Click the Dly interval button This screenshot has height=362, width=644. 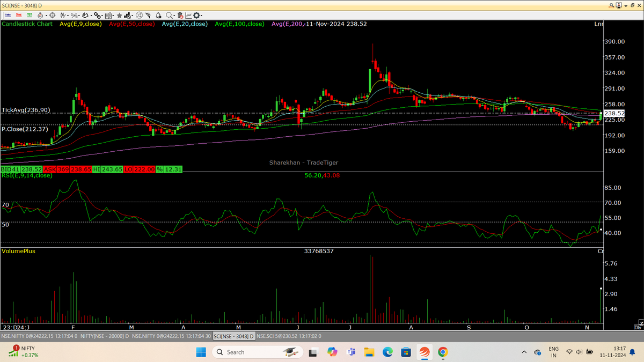click(x=638, y=327)
